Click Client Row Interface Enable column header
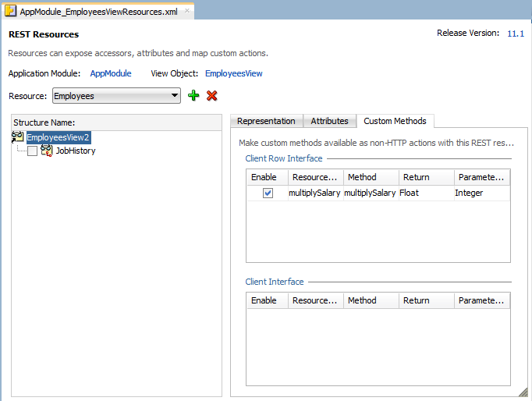This screenshot has height=401, width=532. 268,177
